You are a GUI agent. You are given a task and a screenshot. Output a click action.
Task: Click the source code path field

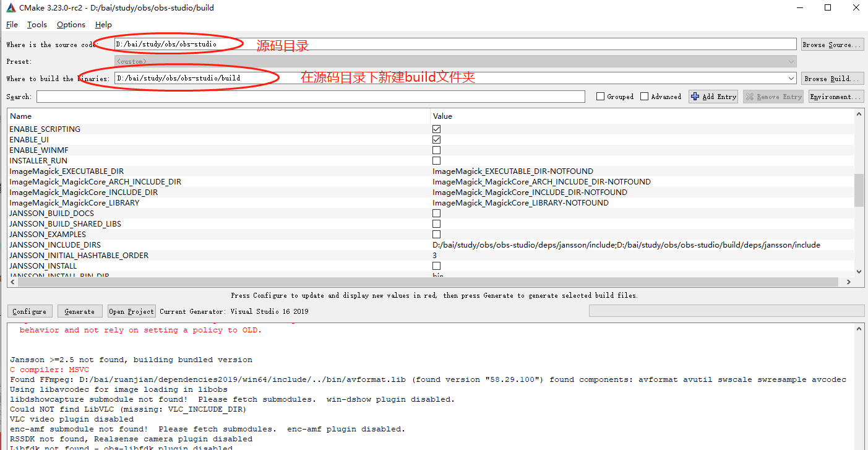point(455,45)
